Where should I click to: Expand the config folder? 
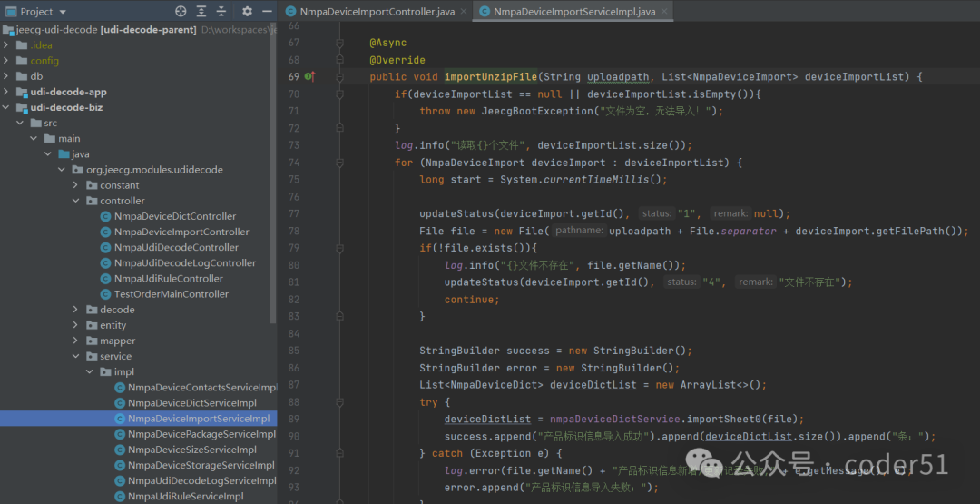tap(5, 61)
